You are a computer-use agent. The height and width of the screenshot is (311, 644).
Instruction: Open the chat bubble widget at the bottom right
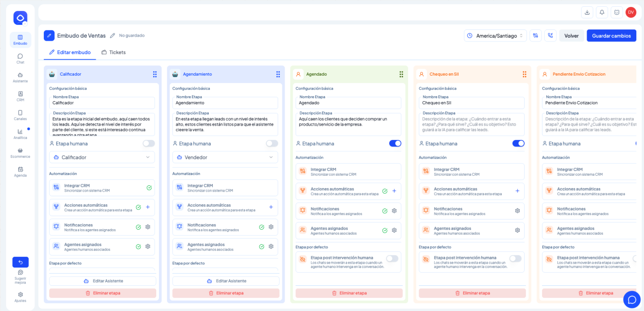[x=632, y=299]
